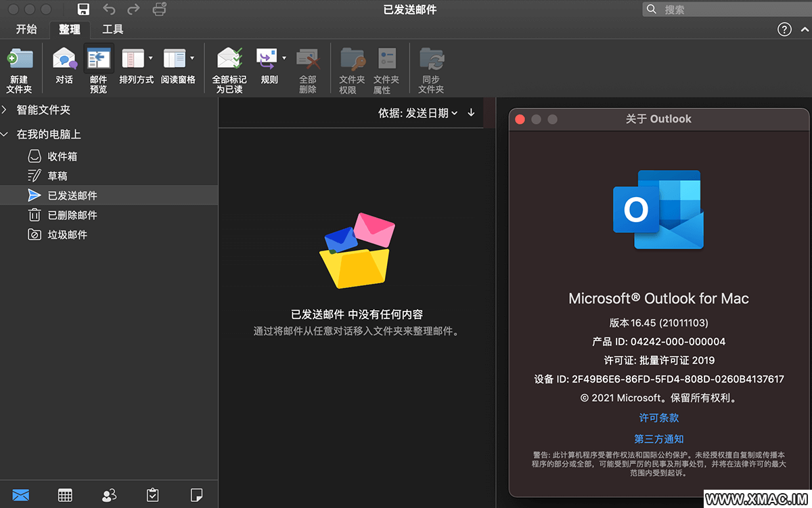Click Folder Permissions (文件夹权限) icon
Screen dimensions: 812x508
352,60
